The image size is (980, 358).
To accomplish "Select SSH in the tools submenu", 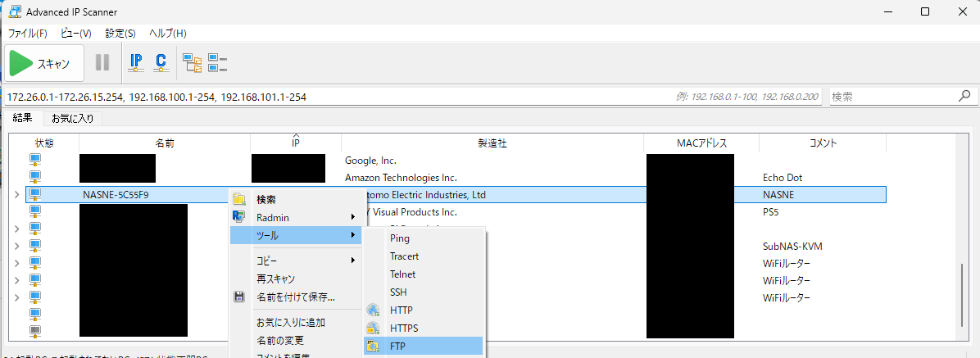I will point(424,292).
